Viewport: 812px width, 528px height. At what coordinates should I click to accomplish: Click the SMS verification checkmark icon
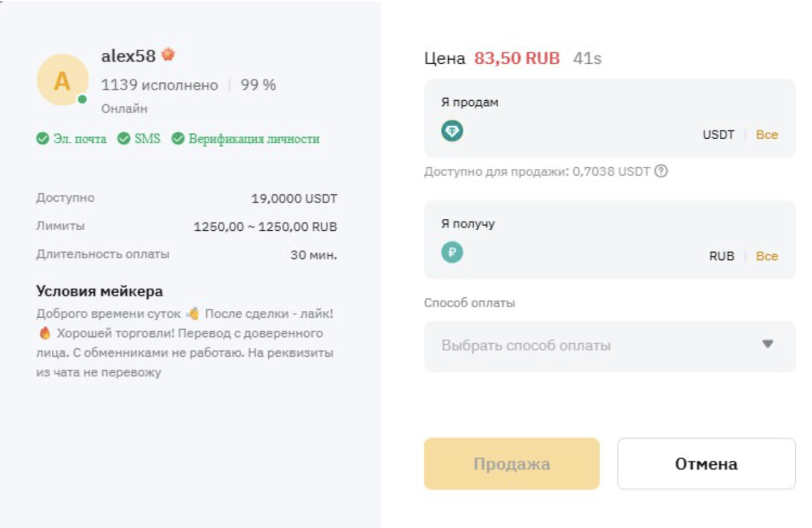[x=123, y=139]
